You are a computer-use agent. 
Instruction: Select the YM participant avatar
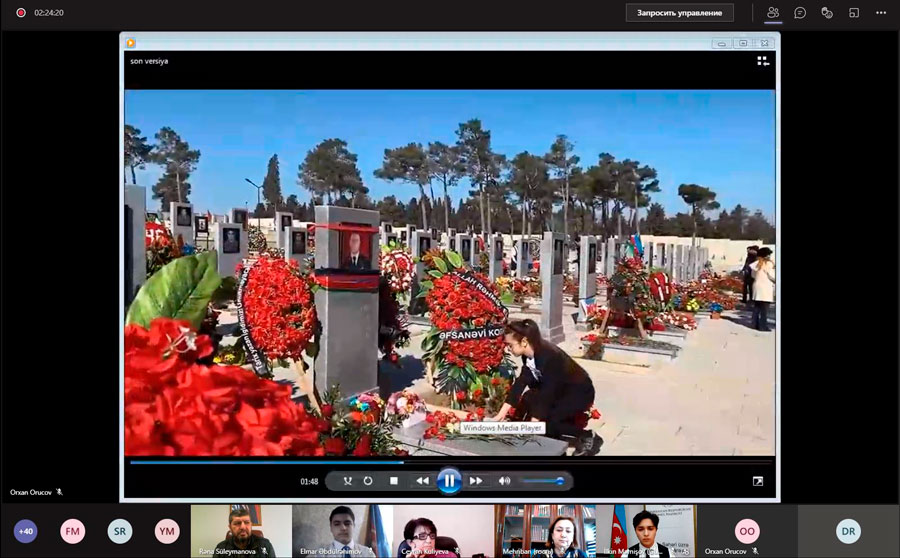click(x=166, y=531)
